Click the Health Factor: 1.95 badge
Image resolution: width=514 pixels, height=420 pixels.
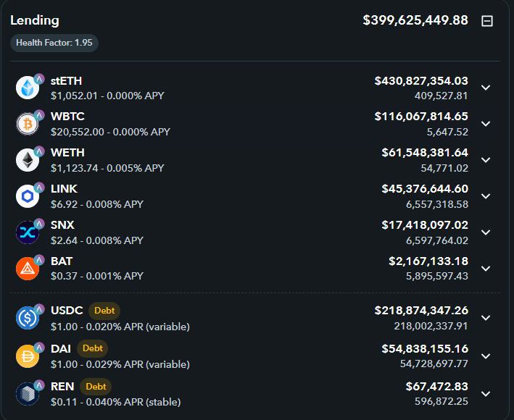tap(54, 43)
